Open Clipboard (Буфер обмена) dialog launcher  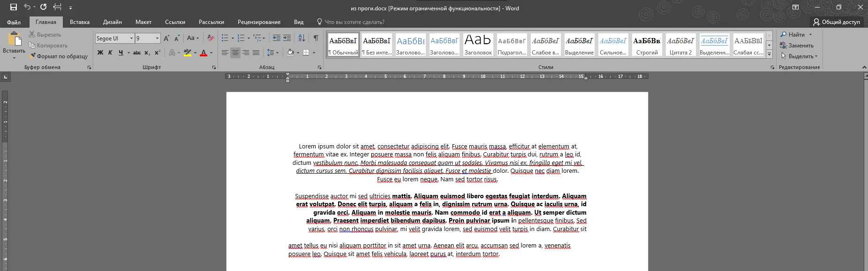click(x=90, y=68)
